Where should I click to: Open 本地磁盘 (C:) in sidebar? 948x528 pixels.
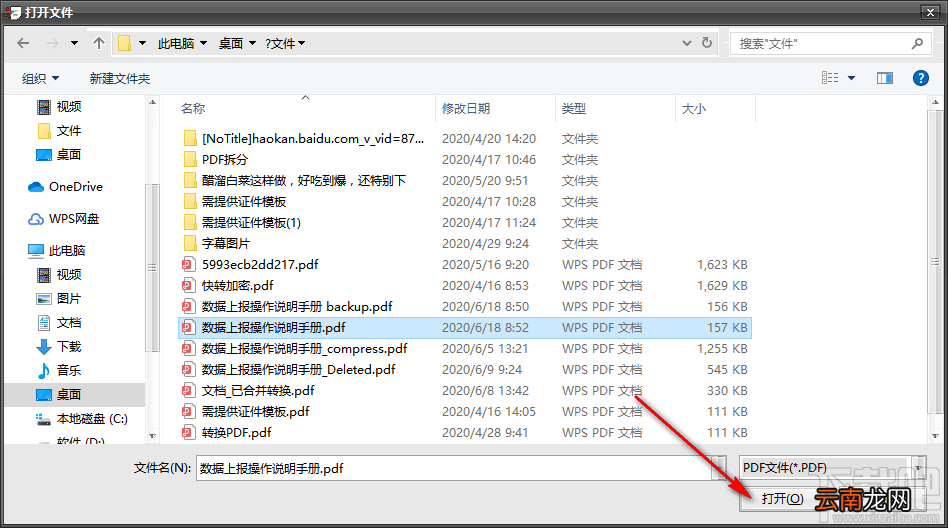(x=82, y=419)
